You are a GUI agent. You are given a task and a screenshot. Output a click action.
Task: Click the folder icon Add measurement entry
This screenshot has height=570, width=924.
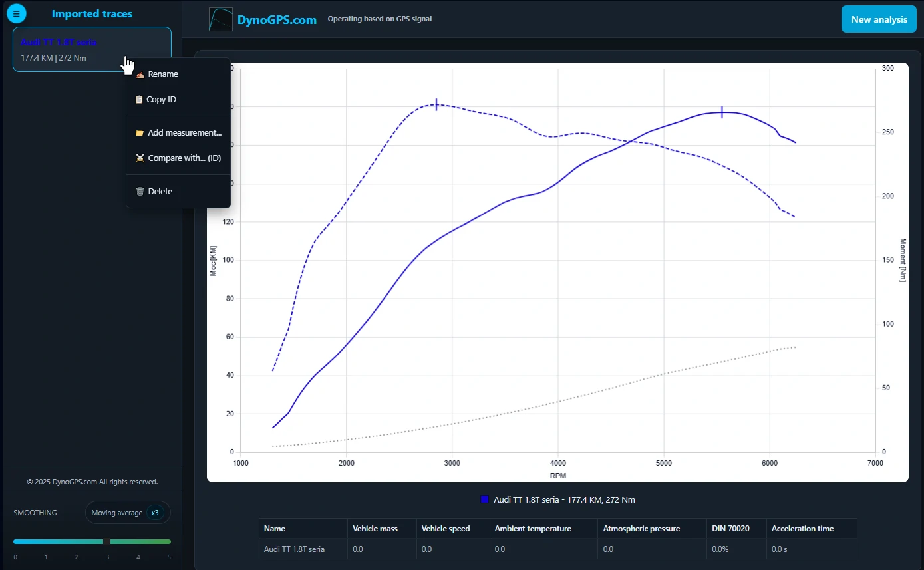coord(178,133)
